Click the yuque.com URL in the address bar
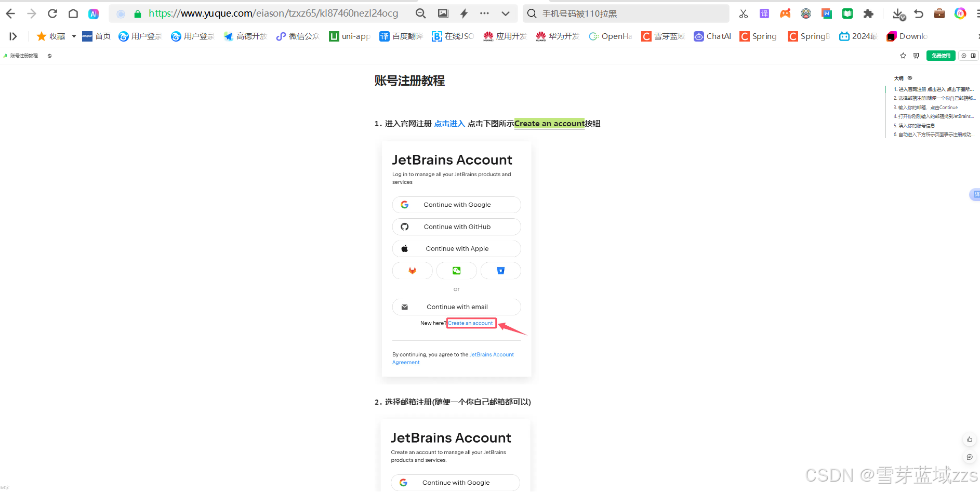Image resolution: width=980 pixels, height=492 pixels. (x=273, y=14)
